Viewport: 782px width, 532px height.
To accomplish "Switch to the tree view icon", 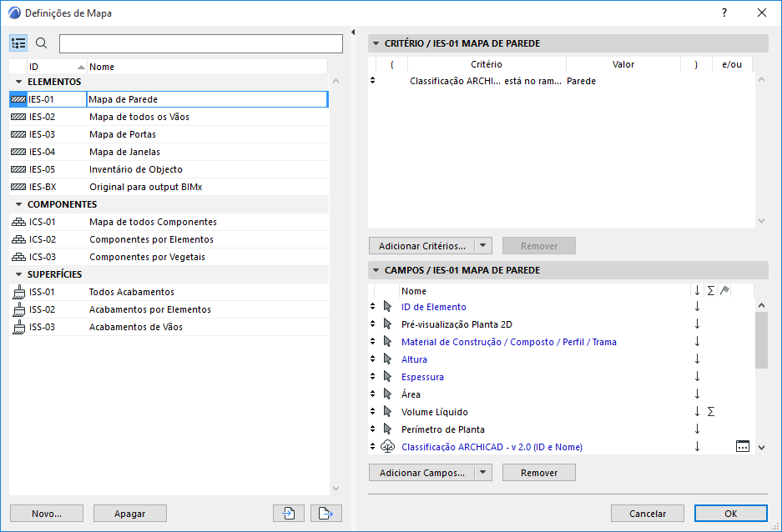I will click(x=18, y=43).
